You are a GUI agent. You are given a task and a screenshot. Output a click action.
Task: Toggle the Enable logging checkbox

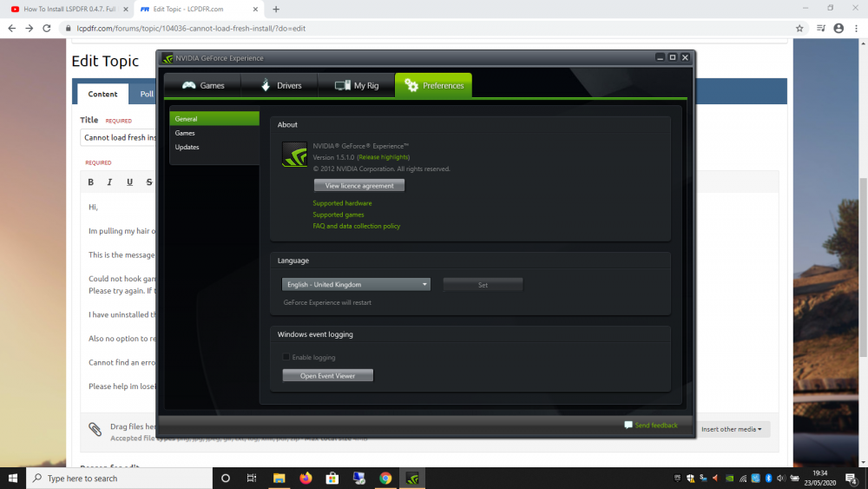(x=286, y=357)
